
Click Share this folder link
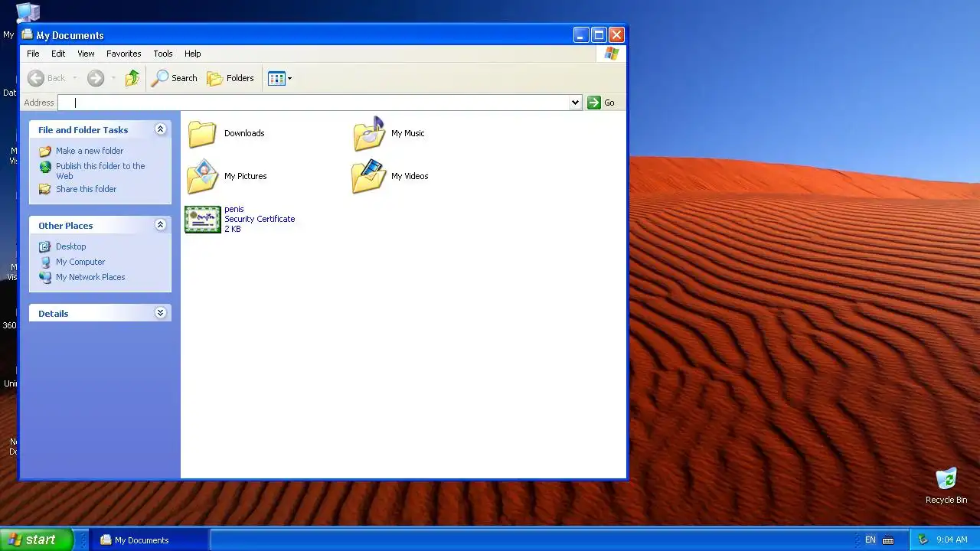tap(87, 189)
